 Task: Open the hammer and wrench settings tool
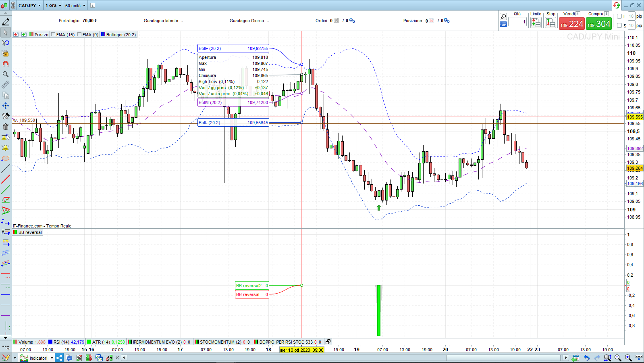coord(6,116)
